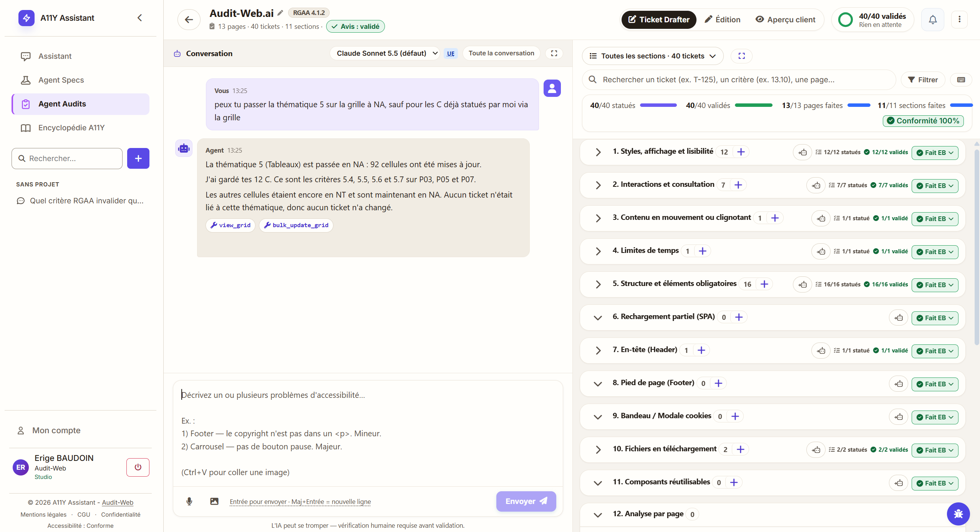Open the Mentions légales link

[x=43, y=514]
